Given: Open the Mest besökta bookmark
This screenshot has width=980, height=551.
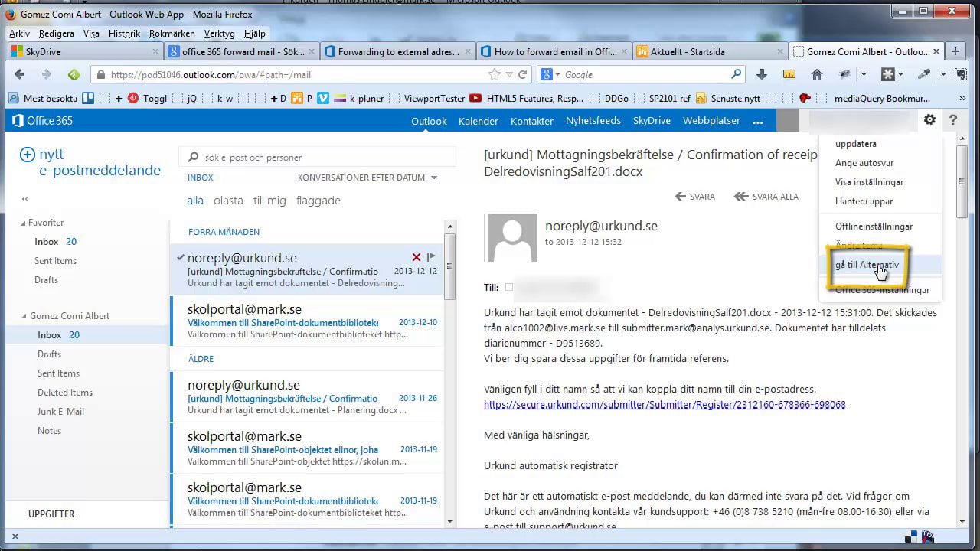Looking at the screenshot, I should (43, 98).
